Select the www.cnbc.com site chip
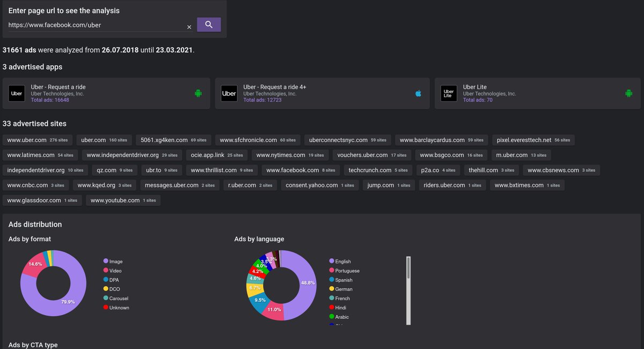This screenshot has width=644, height=349. [x=35, y=185]
